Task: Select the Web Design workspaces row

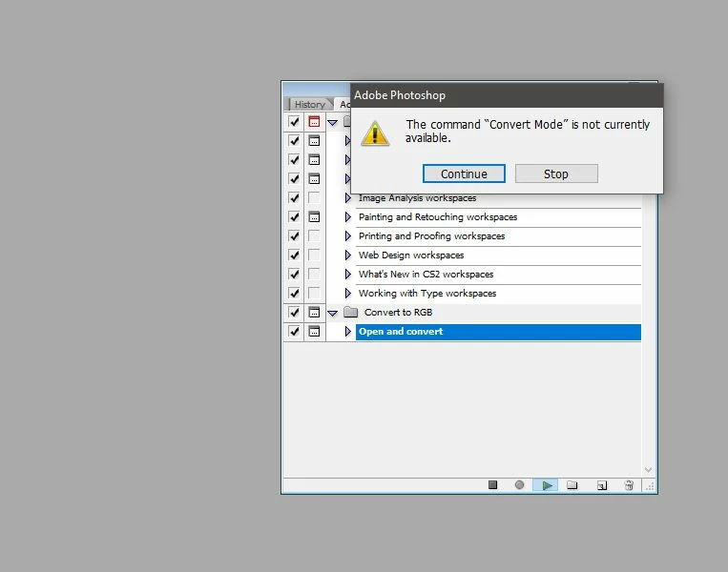Action: pyautogui.click(x=498, y=255)
